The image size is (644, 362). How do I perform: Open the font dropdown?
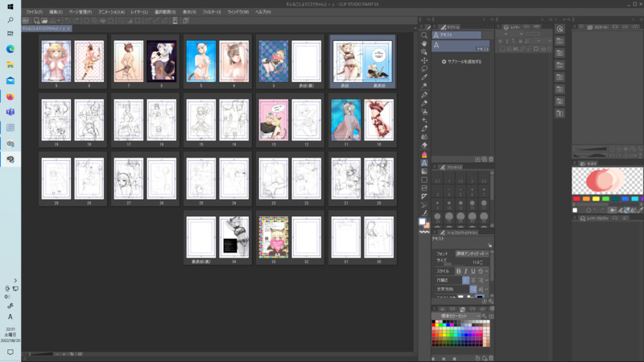click(x=472, y=253)
